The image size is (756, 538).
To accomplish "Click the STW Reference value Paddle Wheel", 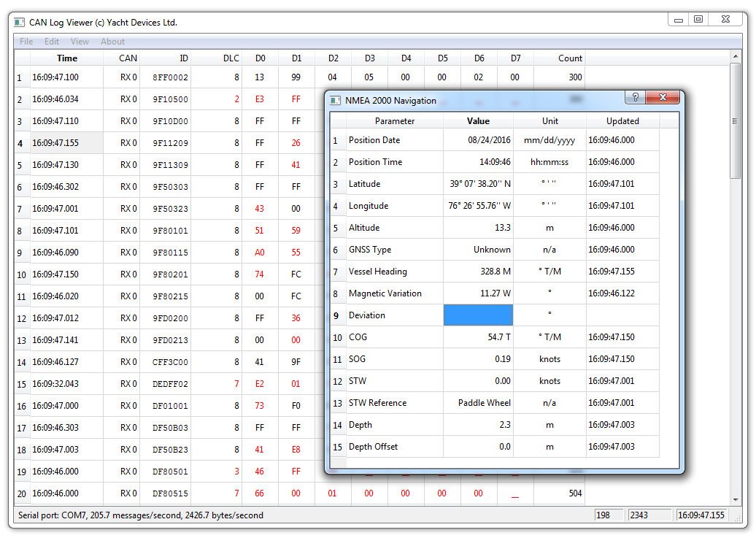I will tap(478, 403).
